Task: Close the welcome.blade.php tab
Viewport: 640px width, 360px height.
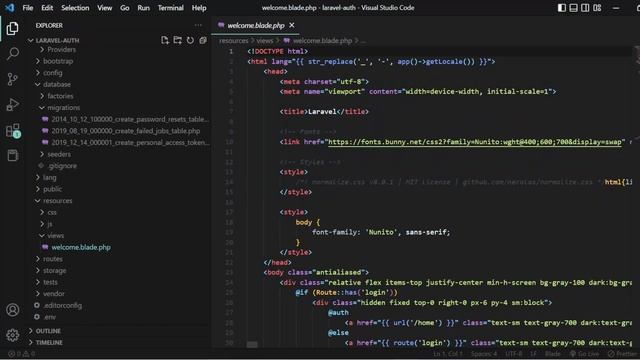Action: [292, 25]
